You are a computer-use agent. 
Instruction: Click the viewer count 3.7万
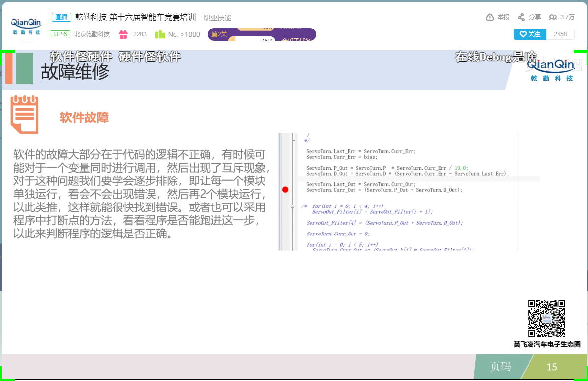[x=567, y=17]
